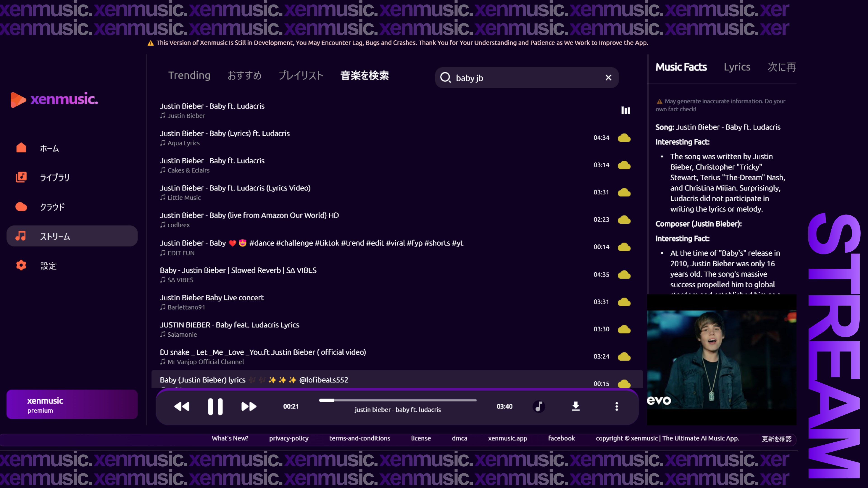This screenshot has height=488, width=868.
Task: Open the What's New? footer link
Action: click(x=230, y=438)
